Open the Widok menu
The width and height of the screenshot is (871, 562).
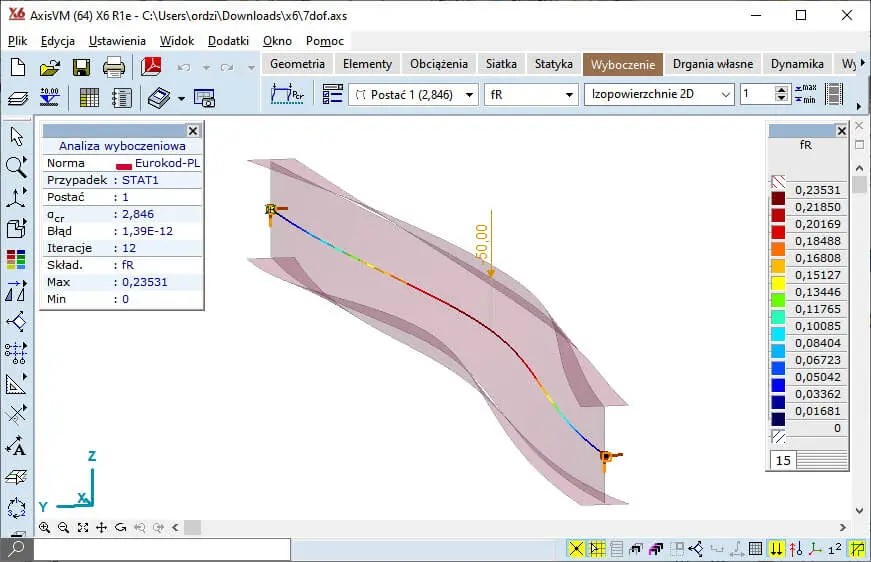point(177,41)
